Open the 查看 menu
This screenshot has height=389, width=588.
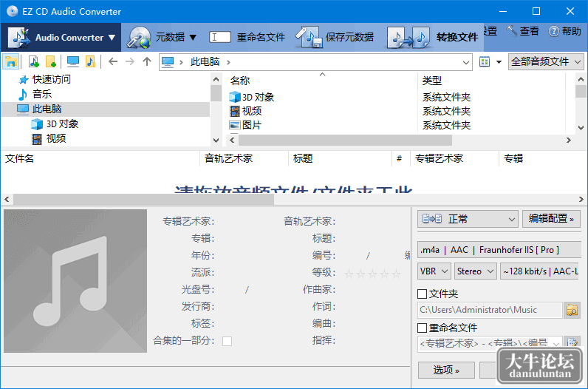[x=523, y=31]
